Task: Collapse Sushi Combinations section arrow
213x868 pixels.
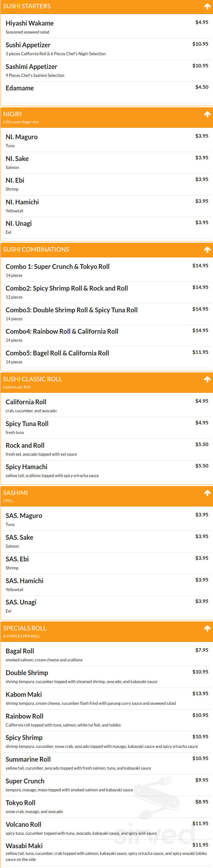Action: 207,250
